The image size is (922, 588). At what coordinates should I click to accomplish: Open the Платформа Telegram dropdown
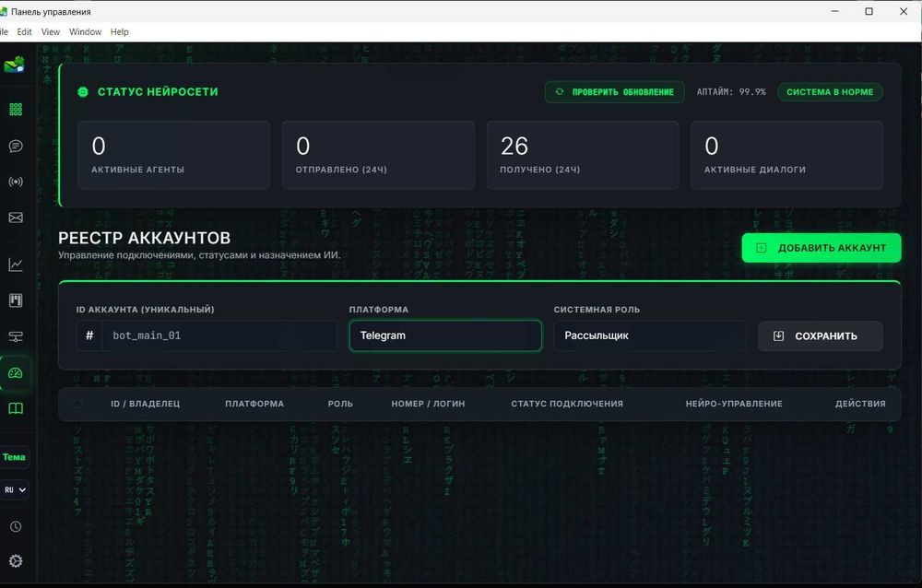point(445,335)
